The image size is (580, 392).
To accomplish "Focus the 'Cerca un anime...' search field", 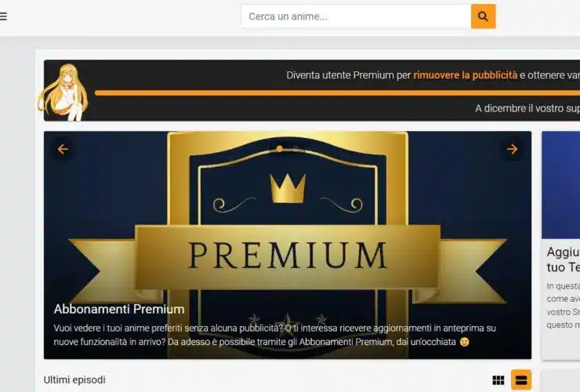I will 356,16.
